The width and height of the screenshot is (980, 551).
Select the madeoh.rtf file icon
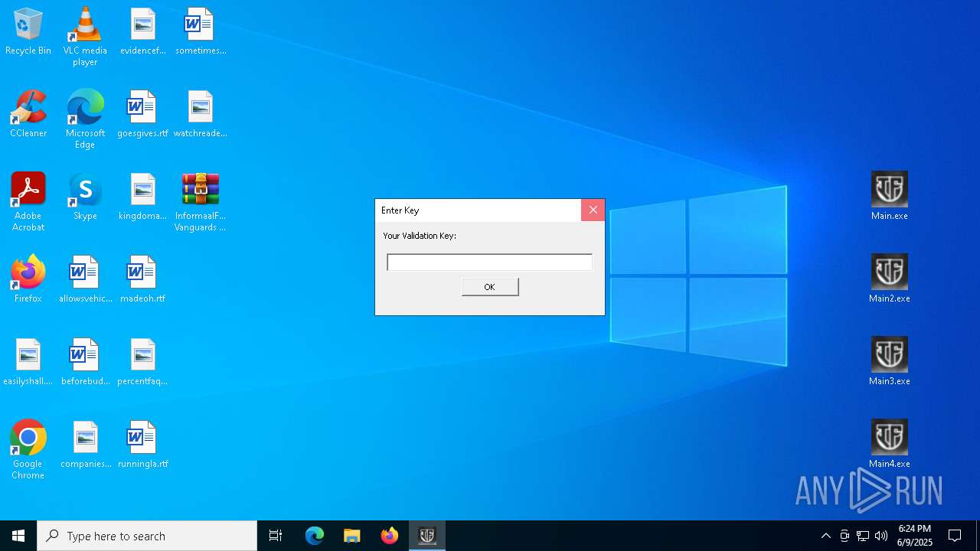click(x=143, y=280)
